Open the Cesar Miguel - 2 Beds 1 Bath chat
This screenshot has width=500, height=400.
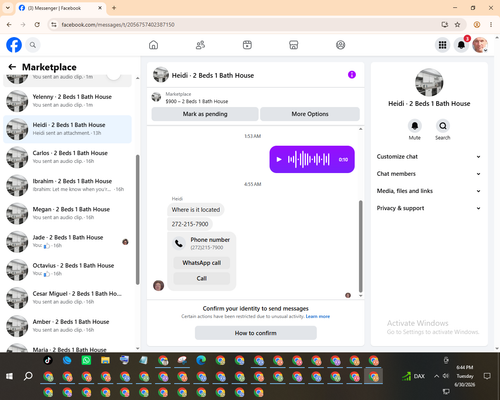coord(67,298)
